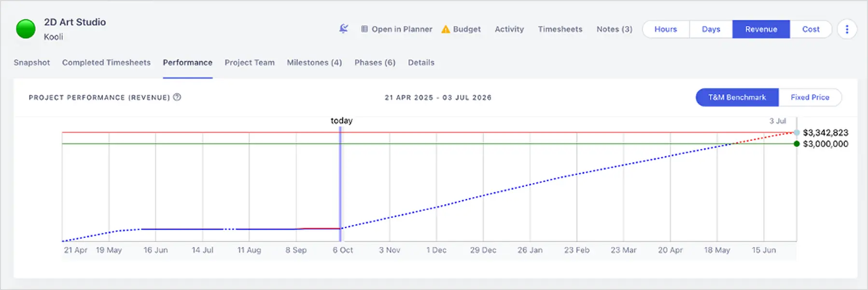Viewport: 868px width, 290px height.
Task: Click the date range 21 APR 2025 - 03 JUL 2026
Action: pyautogui.click(x=438, y=97)
